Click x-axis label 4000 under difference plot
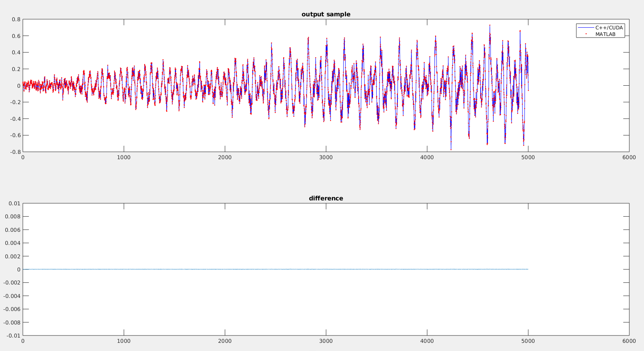Image resolution: width=644 pixels, height=351 pixels. (427, 341)
